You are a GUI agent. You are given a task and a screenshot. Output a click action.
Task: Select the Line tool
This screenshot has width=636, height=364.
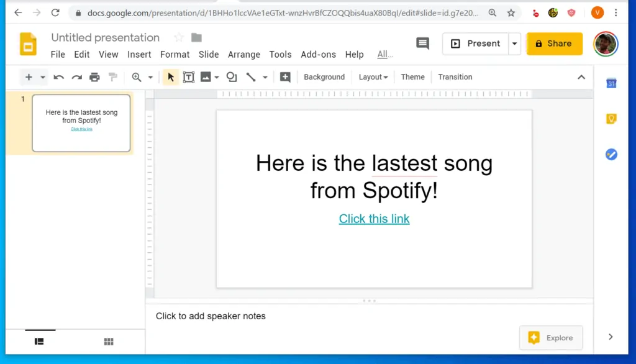[x=251, y=76]
